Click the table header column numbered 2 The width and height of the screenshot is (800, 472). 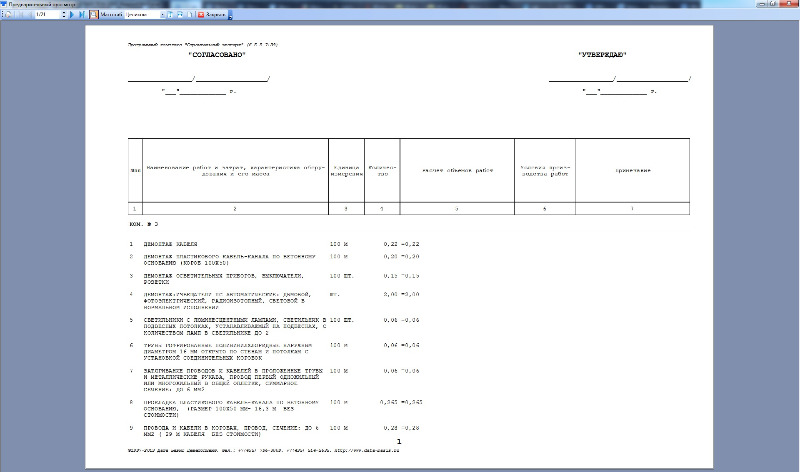point(235,209)
